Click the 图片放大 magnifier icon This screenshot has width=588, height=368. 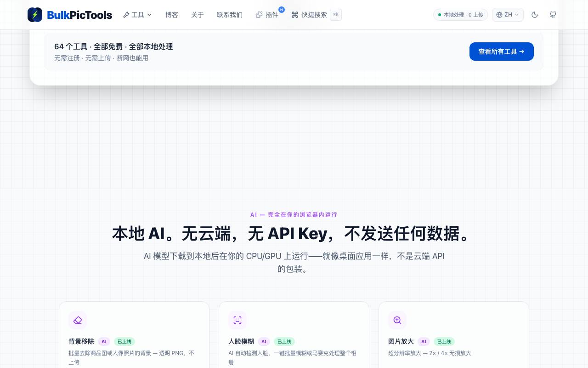pyautogui.click(x=397, y=320)
